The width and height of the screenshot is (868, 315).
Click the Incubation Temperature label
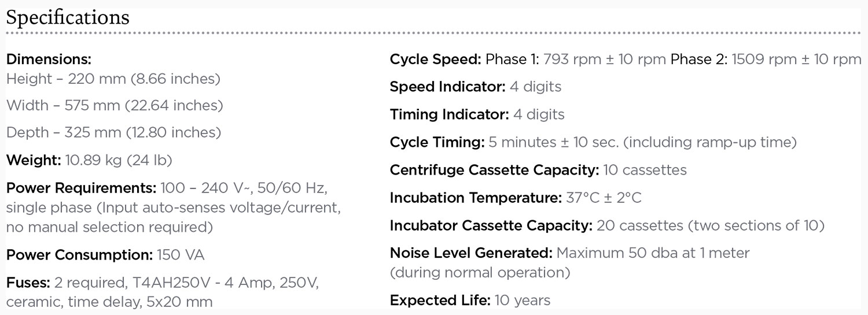point(476,198)
